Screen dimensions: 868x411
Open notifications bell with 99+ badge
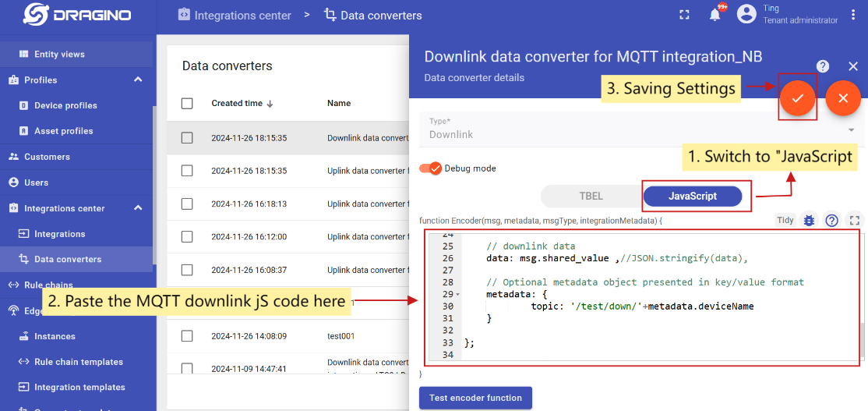[715, 15]
